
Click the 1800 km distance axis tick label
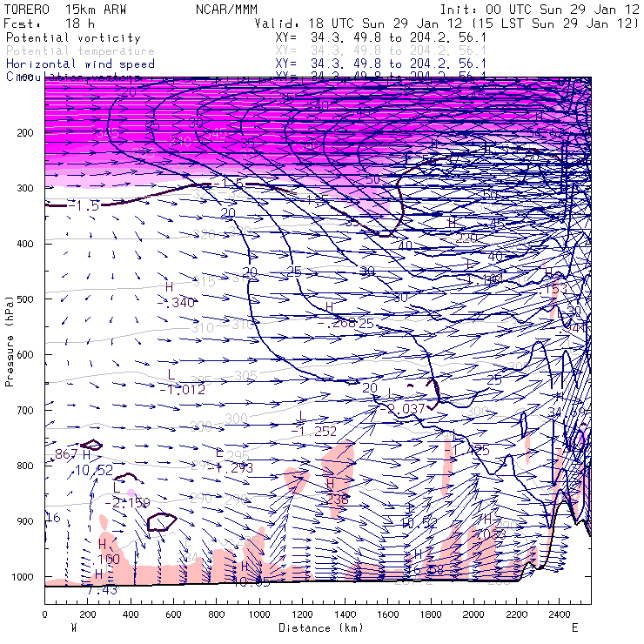pyautogui.click(x=431, y=614)
